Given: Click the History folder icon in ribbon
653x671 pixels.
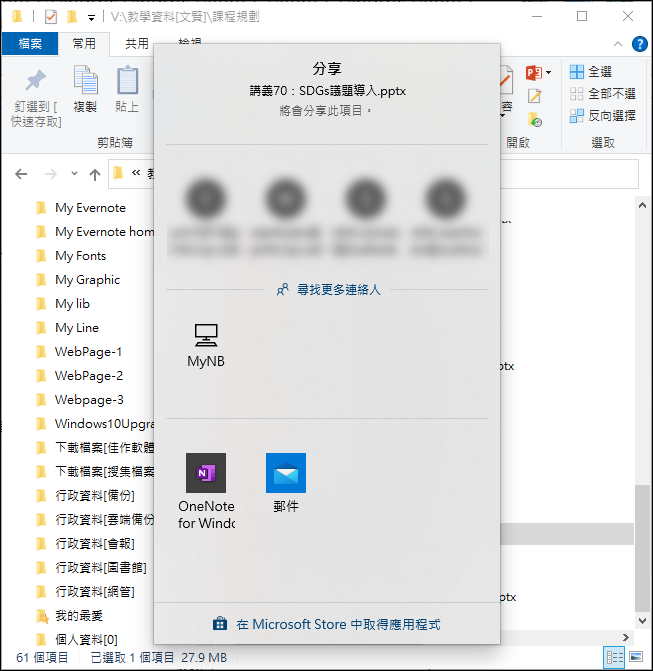Looking at the screenshot, I should [x=534, y=119].
